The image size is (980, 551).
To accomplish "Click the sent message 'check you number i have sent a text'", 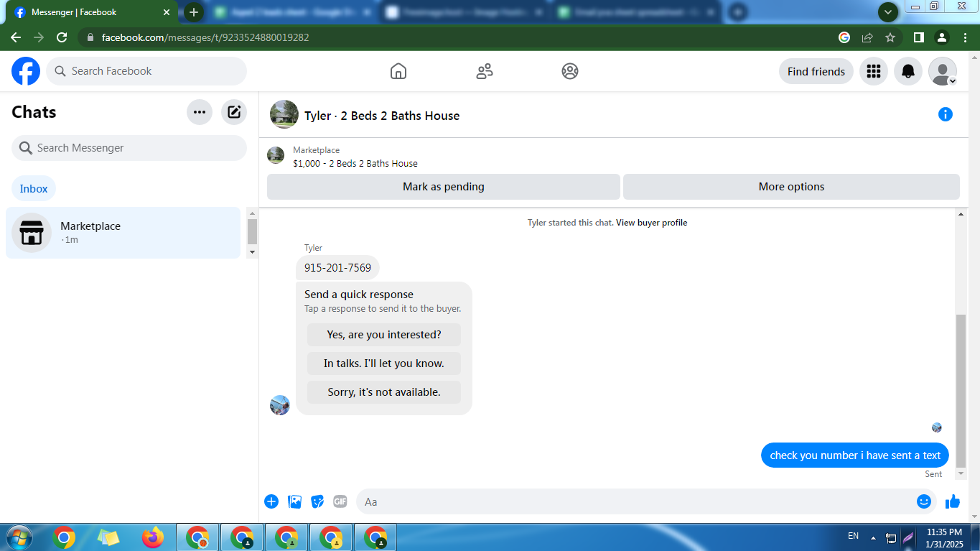I will (855, 455).
